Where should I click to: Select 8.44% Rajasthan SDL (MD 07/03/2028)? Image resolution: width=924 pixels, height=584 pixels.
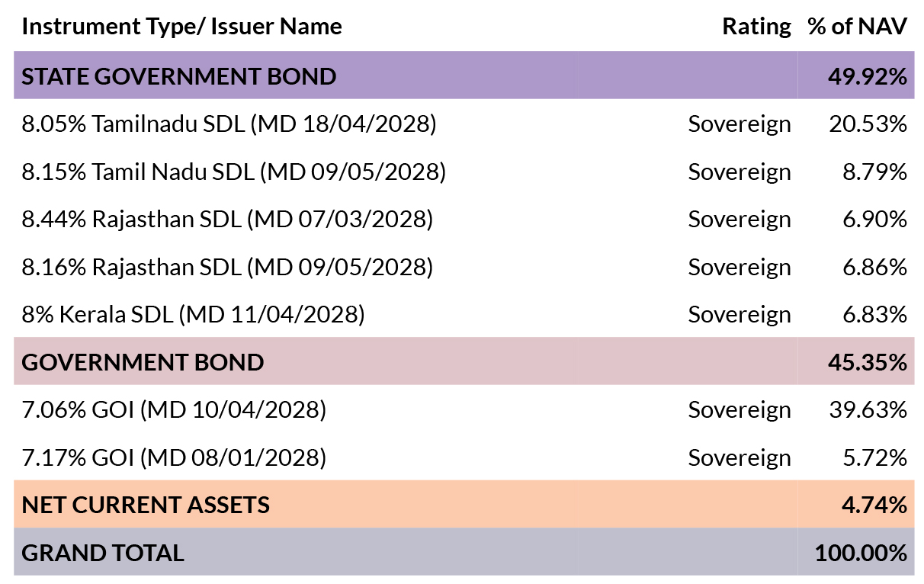pos(227,220)
